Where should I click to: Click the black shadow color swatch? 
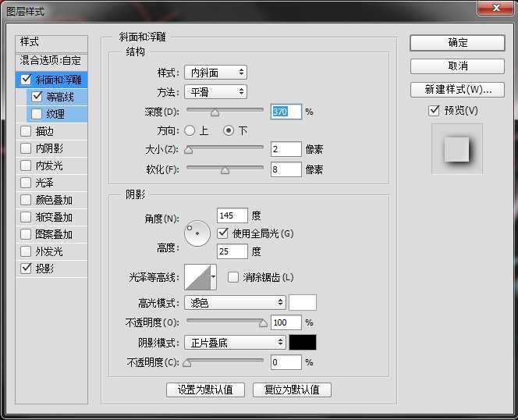coord(303,343)
